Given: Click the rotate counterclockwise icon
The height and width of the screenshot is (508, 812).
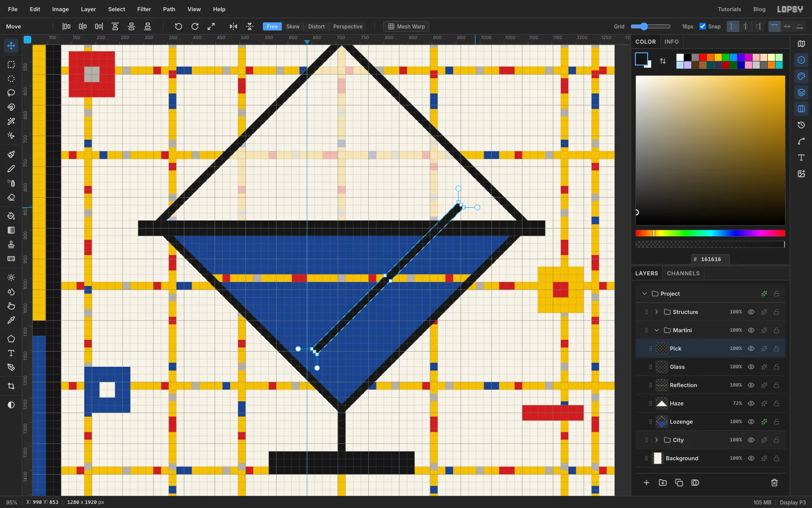Looking at the screenshot, I should 179,26.
